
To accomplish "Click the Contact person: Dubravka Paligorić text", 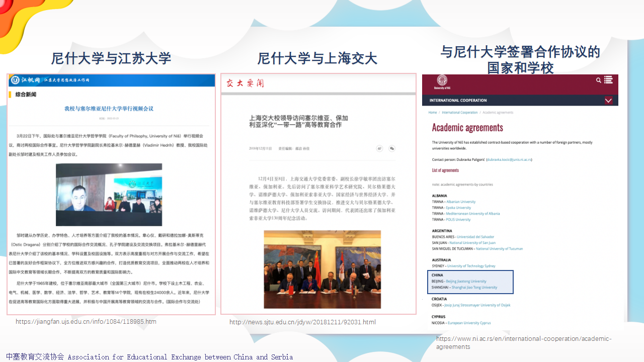I will point(458,159).
